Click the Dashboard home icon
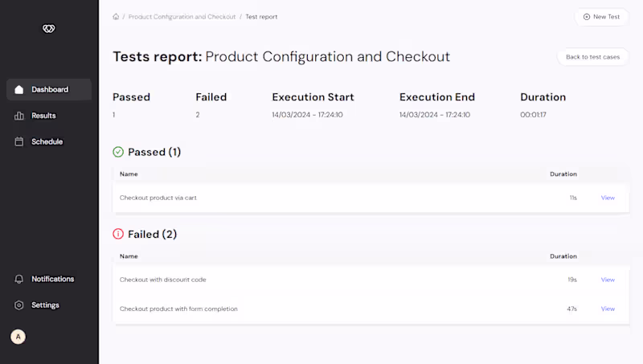Image resolution: width=643 pixels, height=364 pixels. tap(19, 89)
